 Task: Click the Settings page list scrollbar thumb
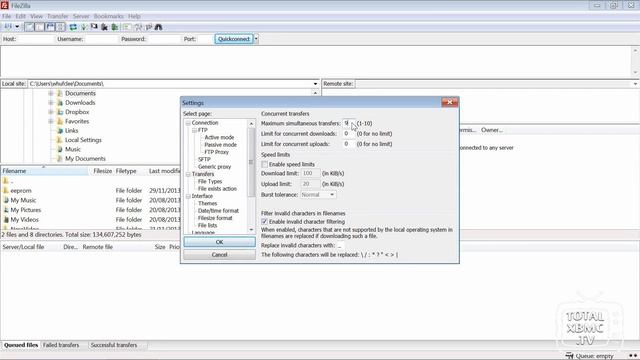click(x=251, y=162)
